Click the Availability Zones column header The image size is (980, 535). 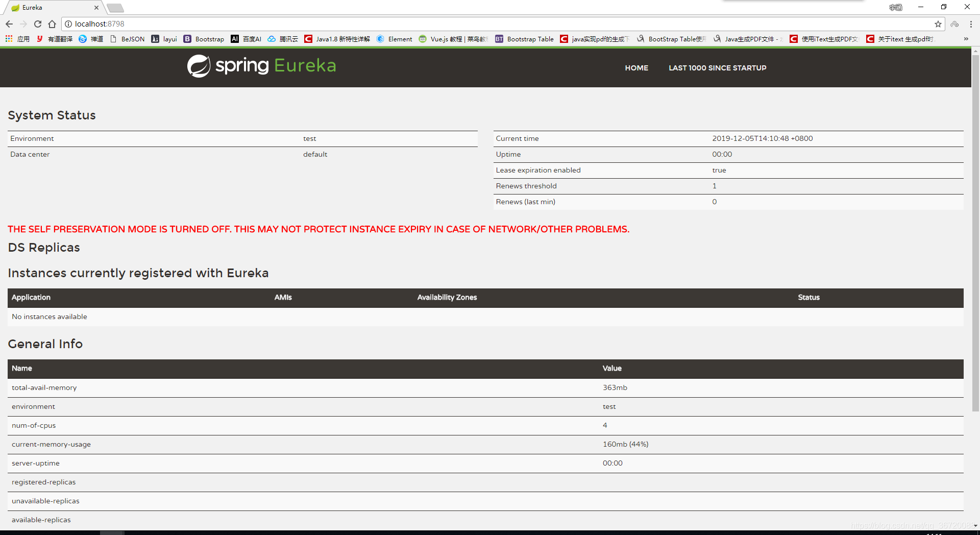447,298
